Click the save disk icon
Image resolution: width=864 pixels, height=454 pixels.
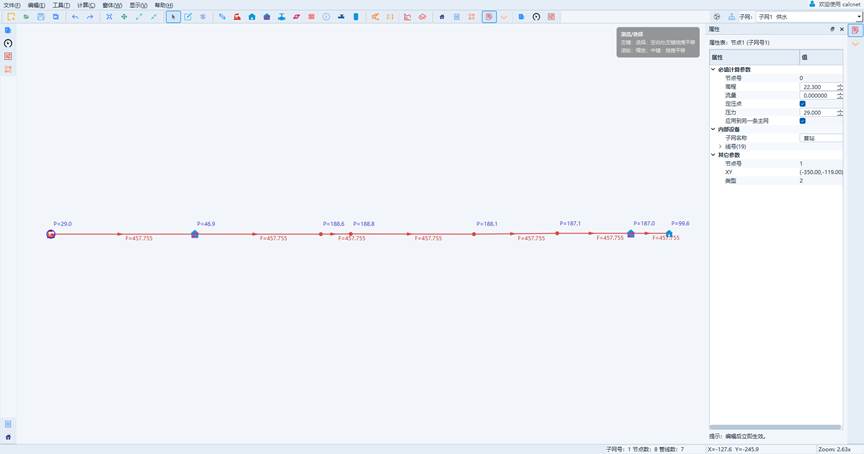click(x=40, y=17)
